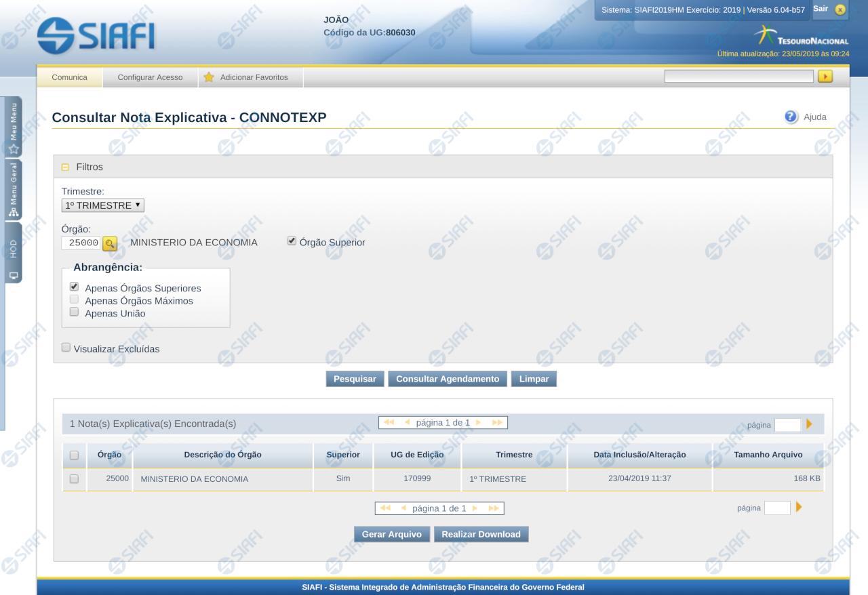Open the Trimestre dropdown
Screen dimensions: 868x595
(102, 205)
